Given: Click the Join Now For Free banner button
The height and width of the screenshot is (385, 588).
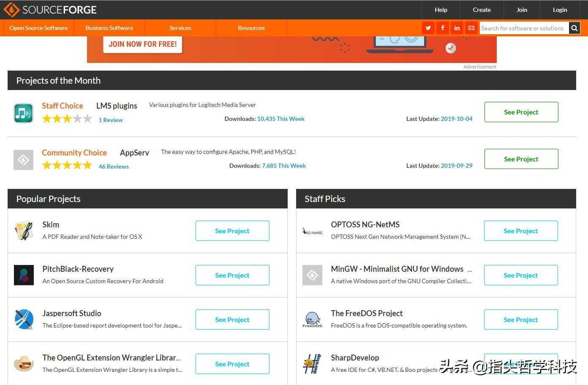Looking at the screenshot, I should click(143, 44).
